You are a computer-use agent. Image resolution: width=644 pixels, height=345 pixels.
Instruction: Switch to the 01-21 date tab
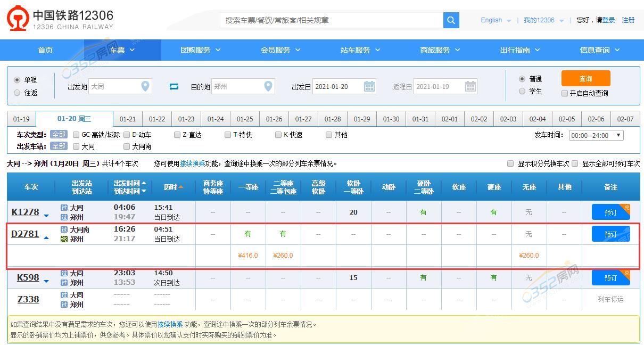click(128, 119)
